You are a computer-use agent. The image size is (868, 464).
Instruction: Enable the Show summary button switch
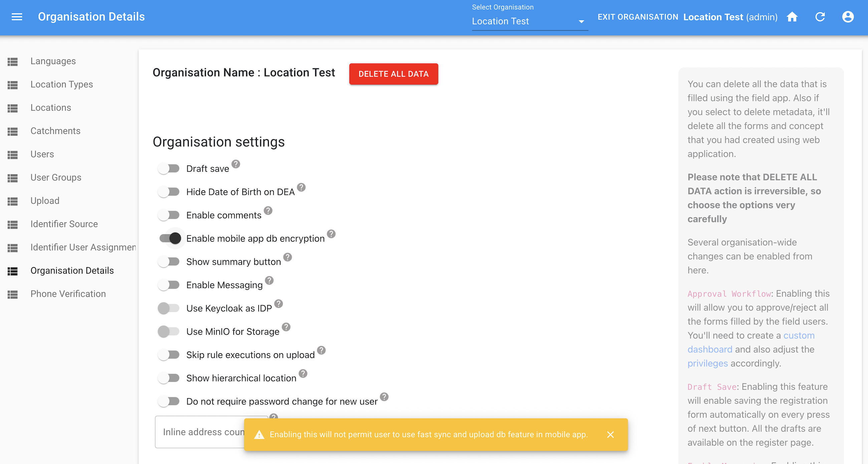click(169, 262)
